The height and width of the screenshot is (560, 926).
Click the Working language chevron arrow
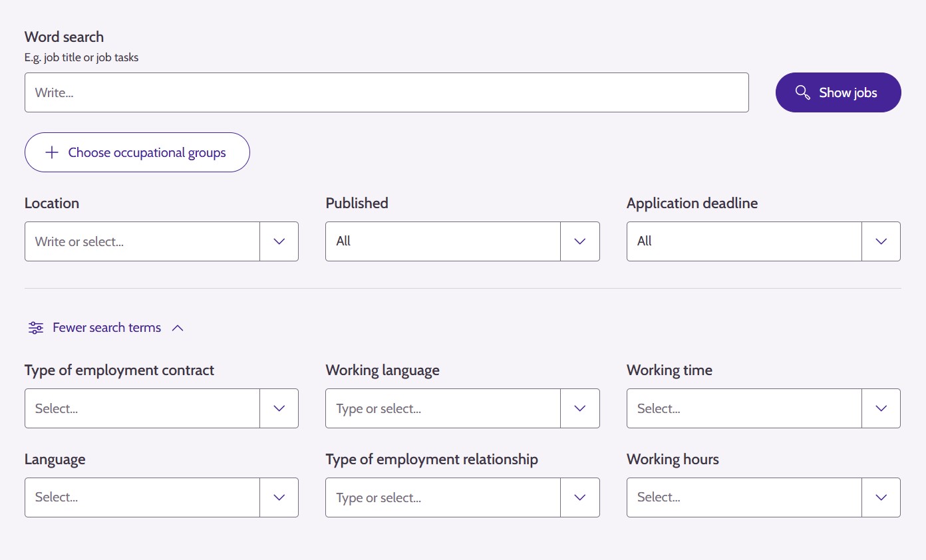point(580,408)
